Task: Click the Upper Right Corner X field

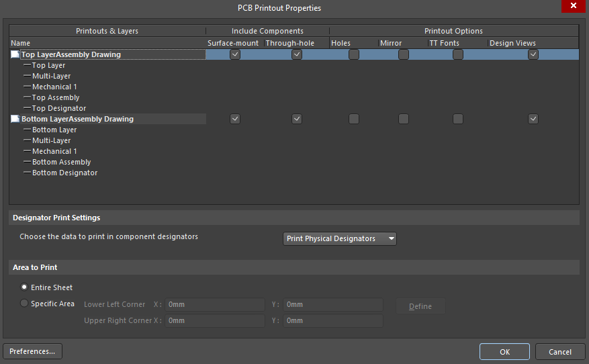Action: coord(214,321)
